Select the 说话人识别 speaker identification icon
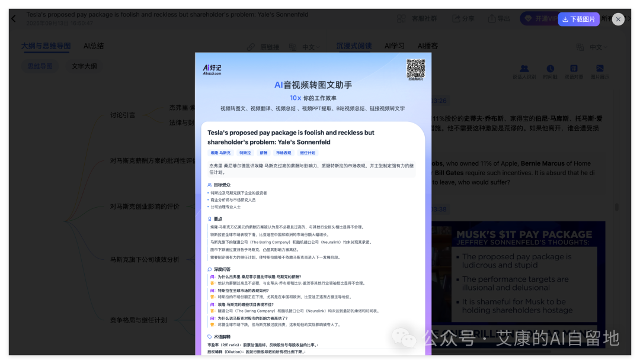The height and width of the screenshot is (364, 640). coord(525,68)
